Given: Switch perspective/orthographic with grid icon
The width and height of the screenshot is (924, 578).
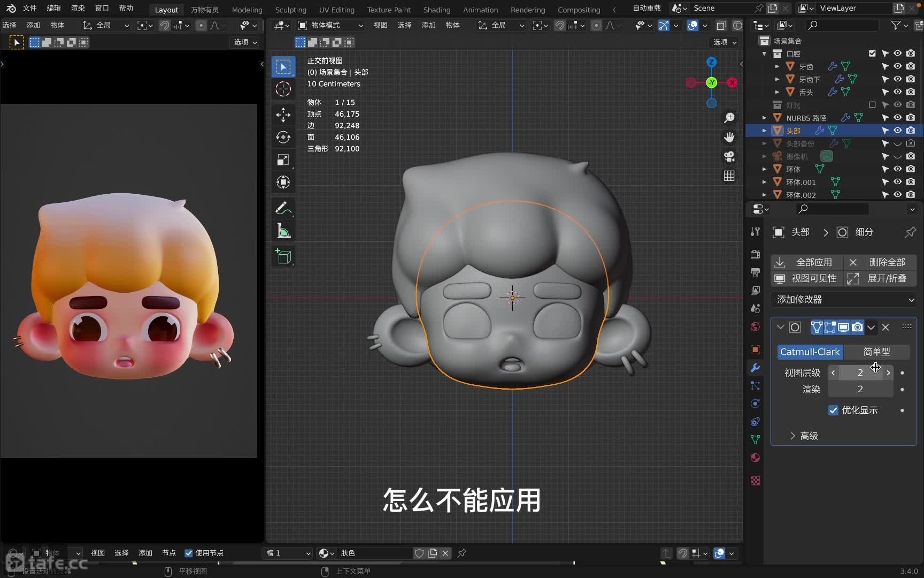Looking at the screenshot, I should (729, 176).
